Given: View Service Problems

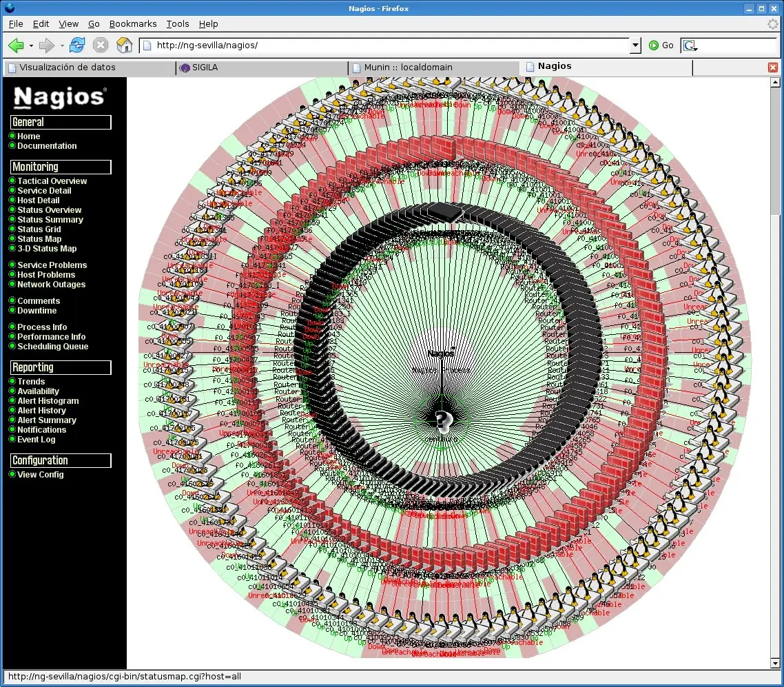Looking at the screenshot, I should click(52, 265).
